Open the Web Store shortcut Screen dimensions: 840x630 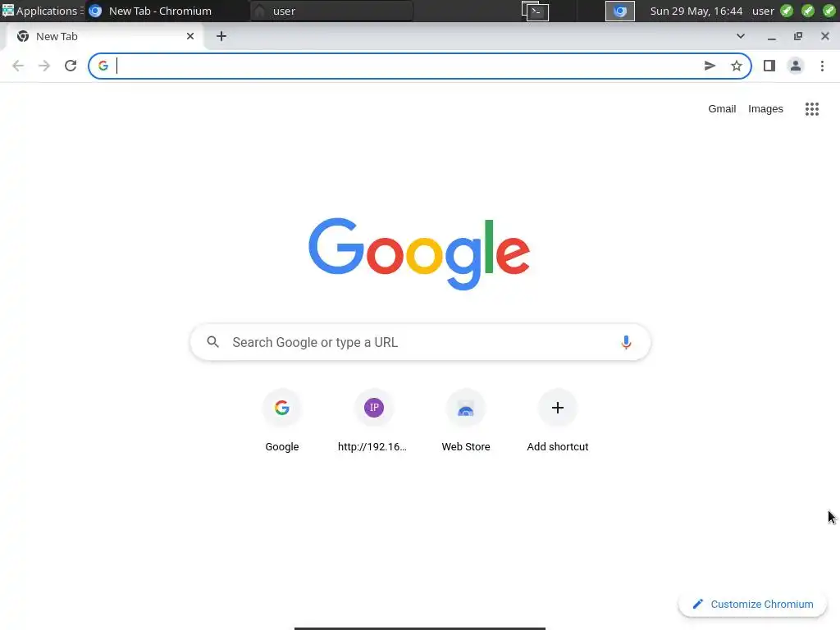[x=466, y=421]
